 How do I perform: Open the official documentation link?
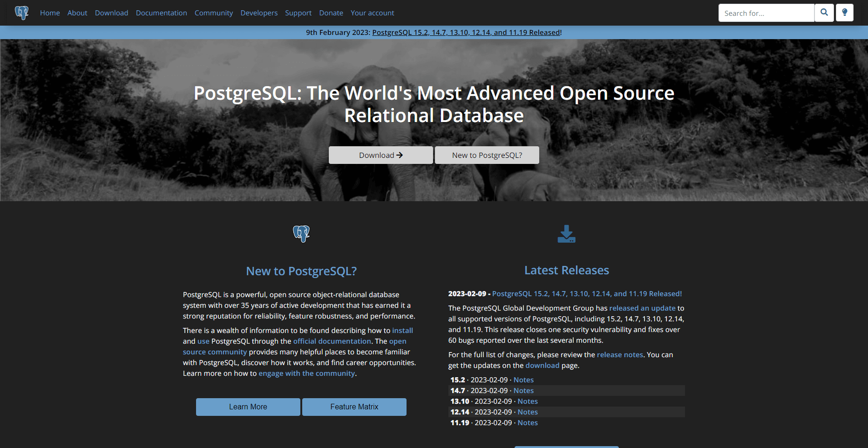(332, 341)
